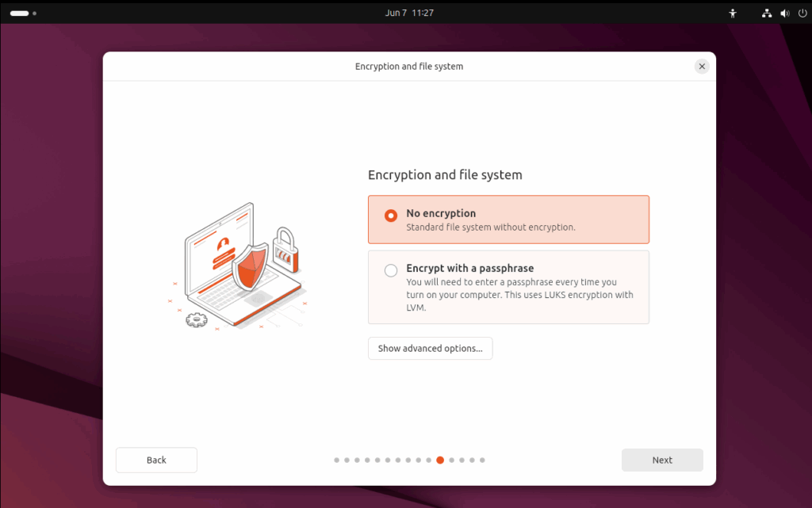Show advanced options
This screenshot has height=508, width=812.
click(431, 349)
